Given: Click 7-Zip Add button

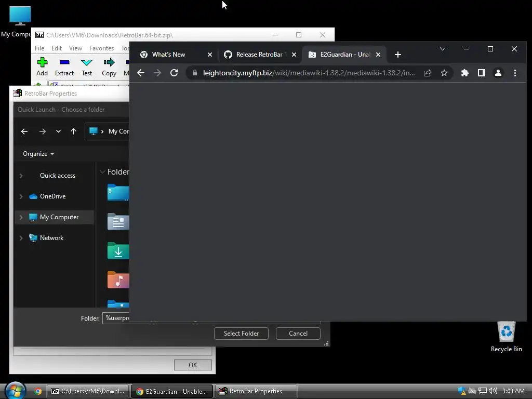Looking at the screenshot, I should (42, 67).
